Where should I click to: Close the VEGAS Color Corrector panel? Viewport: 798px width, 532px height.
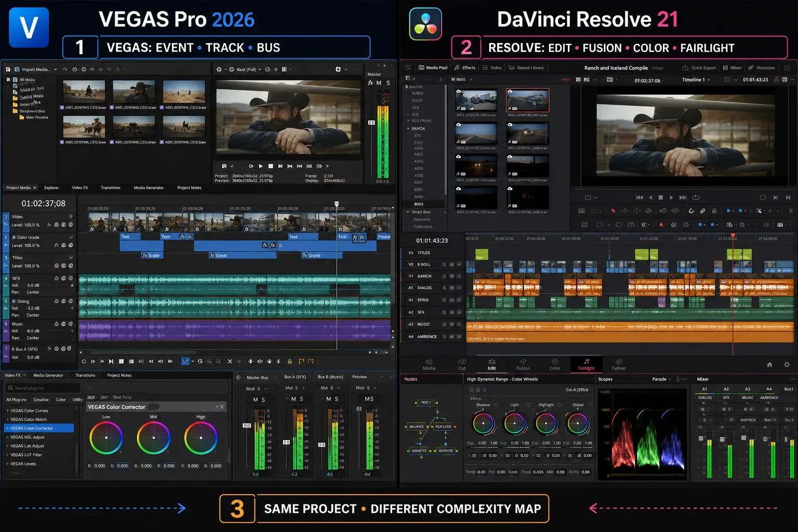point(222,407)
